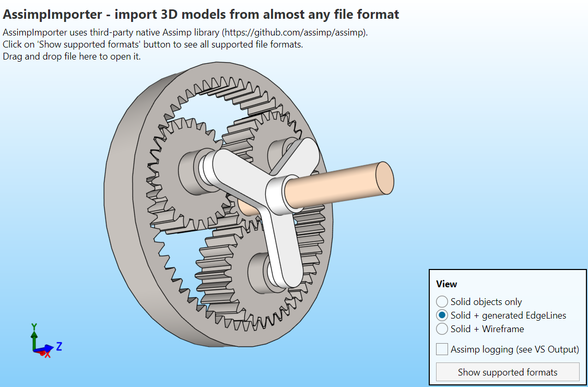Click the blue Z axis letter label
The width and height of the screenshot is (588, 387).
59,346
